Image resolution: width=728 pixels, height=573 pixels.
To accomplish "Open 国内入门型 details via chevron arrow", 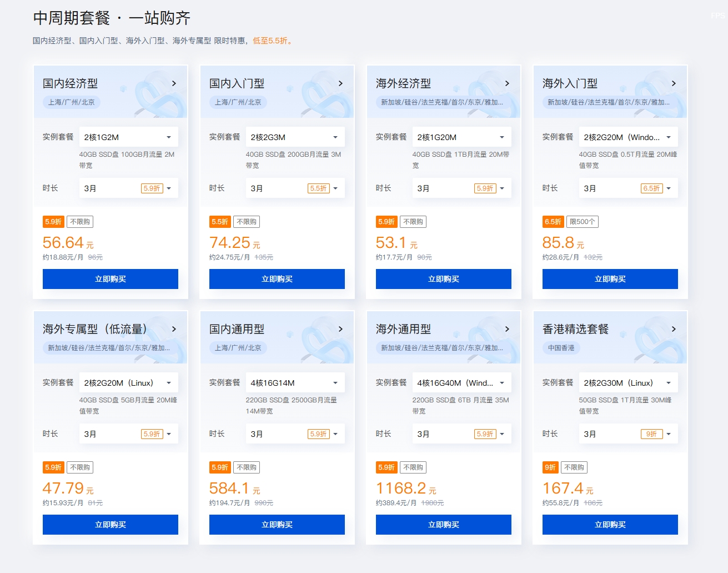I will [x=340, y=83].
